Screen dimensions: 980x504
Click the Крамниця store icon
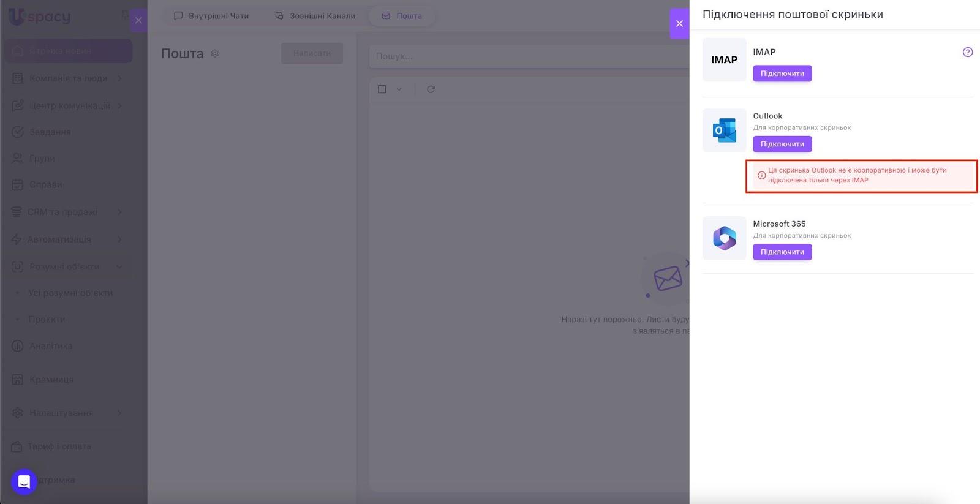pos(18,380)
